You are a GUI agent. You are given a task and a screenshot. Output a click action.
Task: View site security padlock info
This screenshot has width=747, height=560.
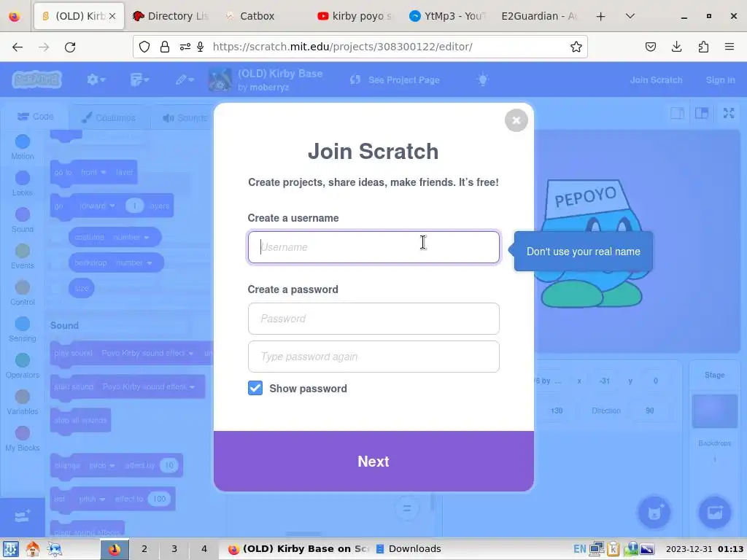pos(165,47)
